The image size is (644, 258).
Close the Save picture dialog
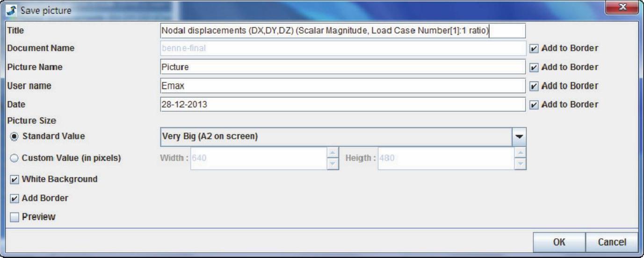pyautogui.click(x=622, y=8)
